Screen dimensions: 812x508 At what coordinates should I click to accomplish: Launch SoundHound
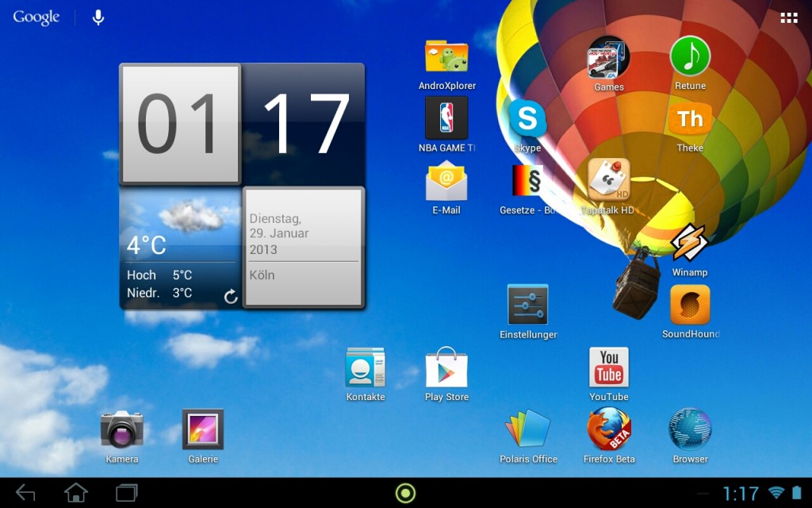pos(690,305)
